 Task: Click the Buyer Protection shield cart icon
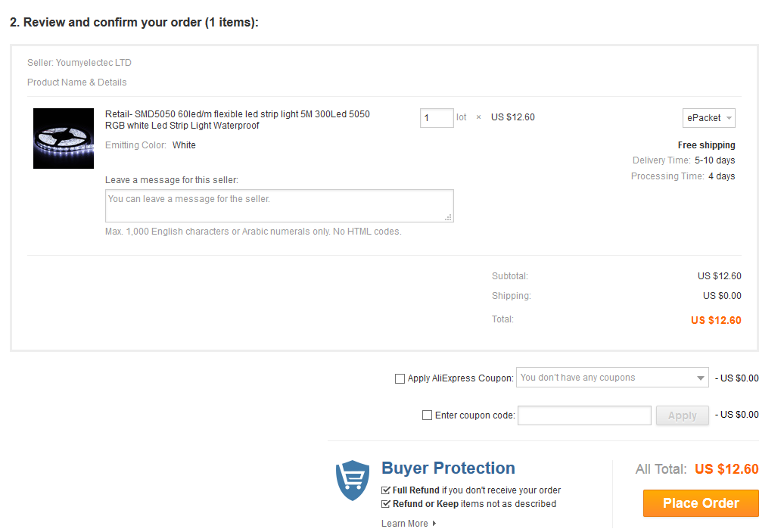(353, 480)
